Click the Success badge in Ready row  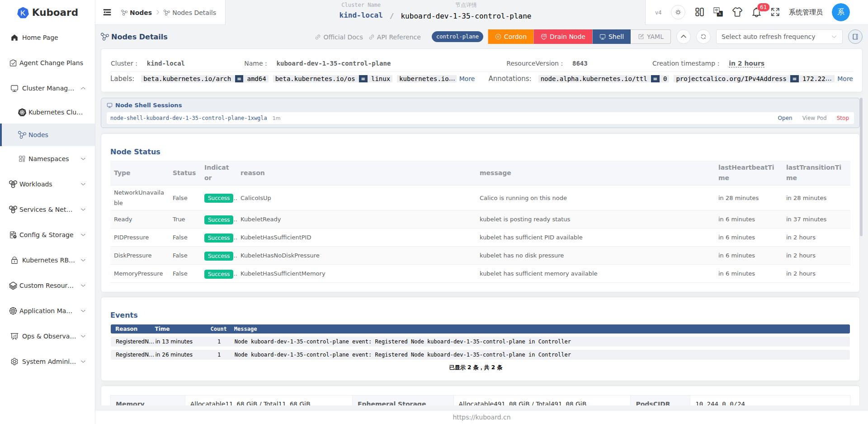point(219,219)
